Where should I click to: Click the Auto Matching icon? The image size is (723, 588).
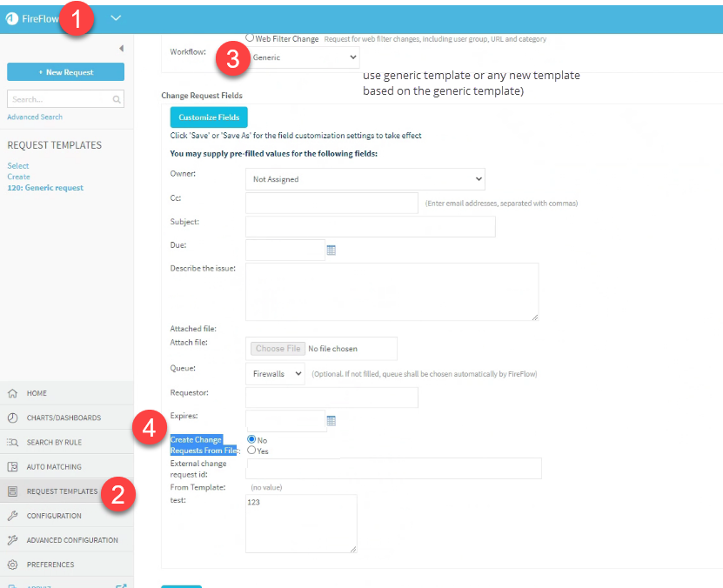coord(14,466)
